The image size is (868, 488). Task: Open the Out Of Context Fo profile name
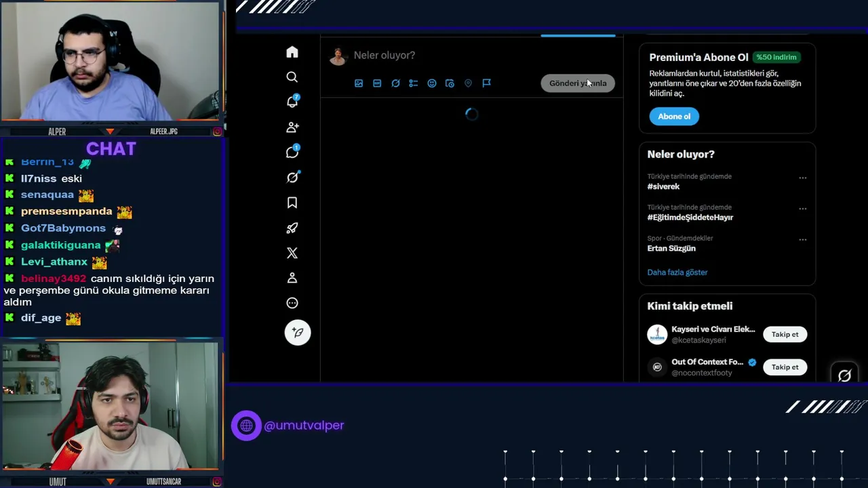click(x=707, y=362)
